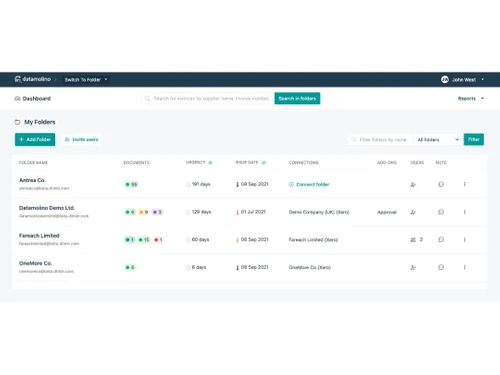
Task: Open the All folders dropdown
Action: (438, 140)
